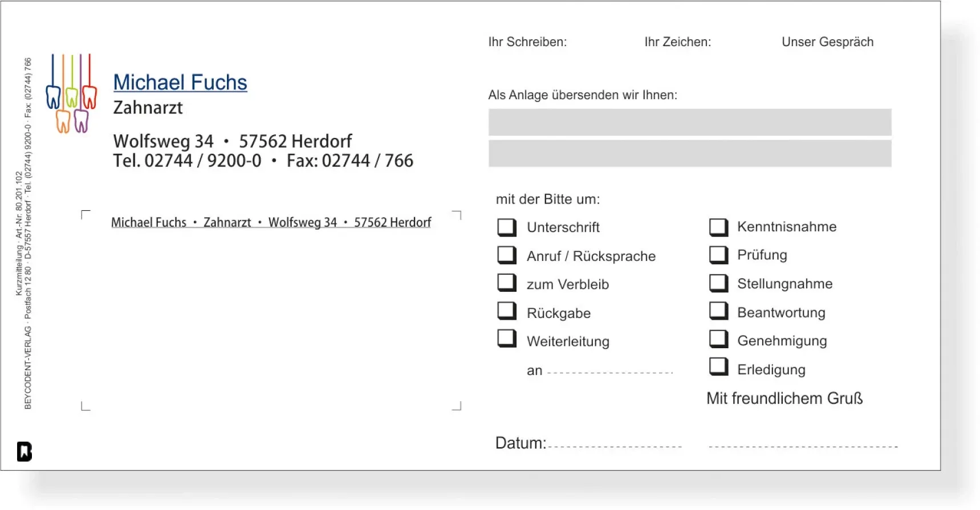Mark the Erledigung checkbox
The height and width of the screenshot is (510, 980).
[718, 366]
